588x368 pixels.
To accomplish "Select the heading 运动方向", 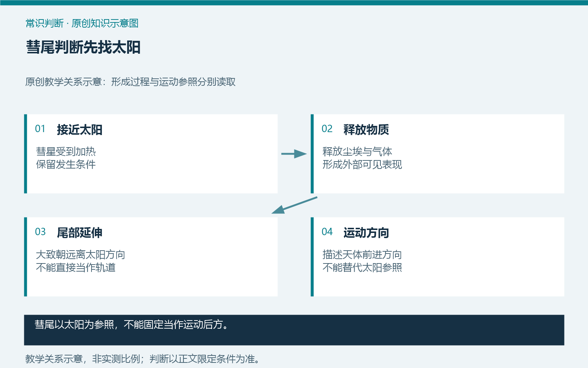I will (x=366, y=233).
